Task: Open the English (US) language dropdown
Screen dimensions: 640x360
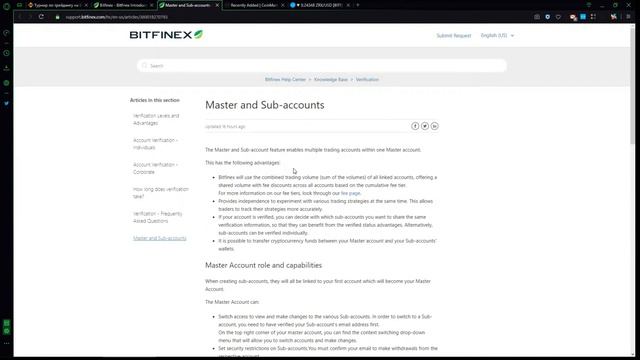Action: (497, 36)
